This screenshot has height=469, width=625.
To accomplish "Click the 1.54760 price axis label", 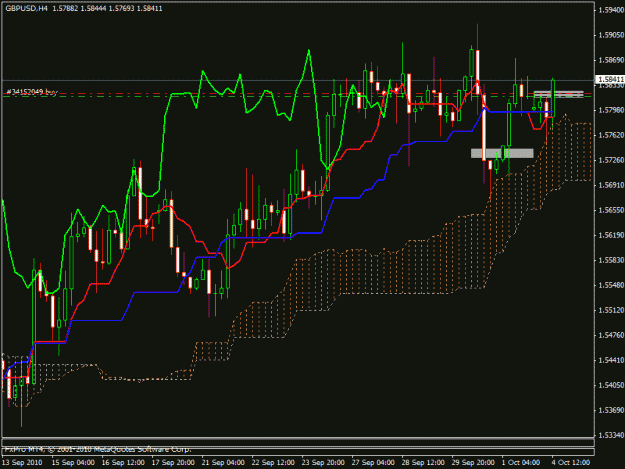I will [611, 335].
